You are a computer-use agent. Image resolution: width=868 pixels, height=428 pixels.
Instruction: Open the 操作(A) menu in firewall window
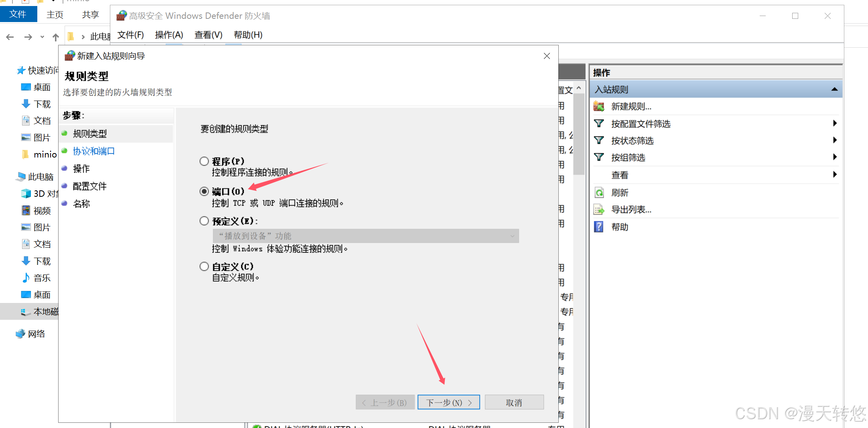169,35
